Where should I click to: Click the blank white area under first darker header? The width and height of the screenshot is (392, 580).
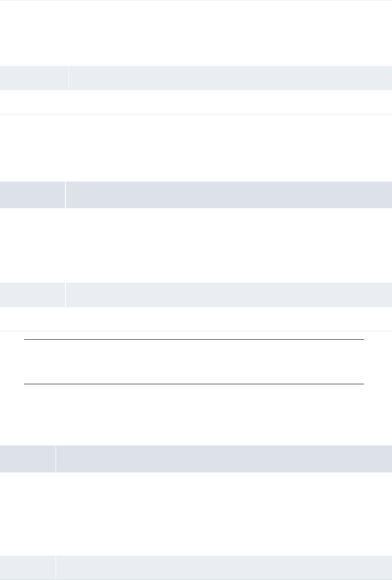196,245
